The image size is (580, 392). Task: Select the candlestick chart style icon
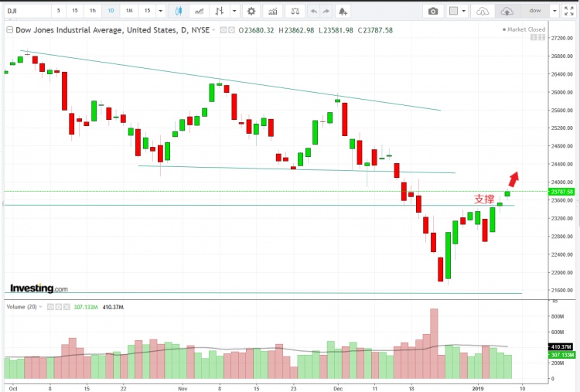(x=179, y=11)
